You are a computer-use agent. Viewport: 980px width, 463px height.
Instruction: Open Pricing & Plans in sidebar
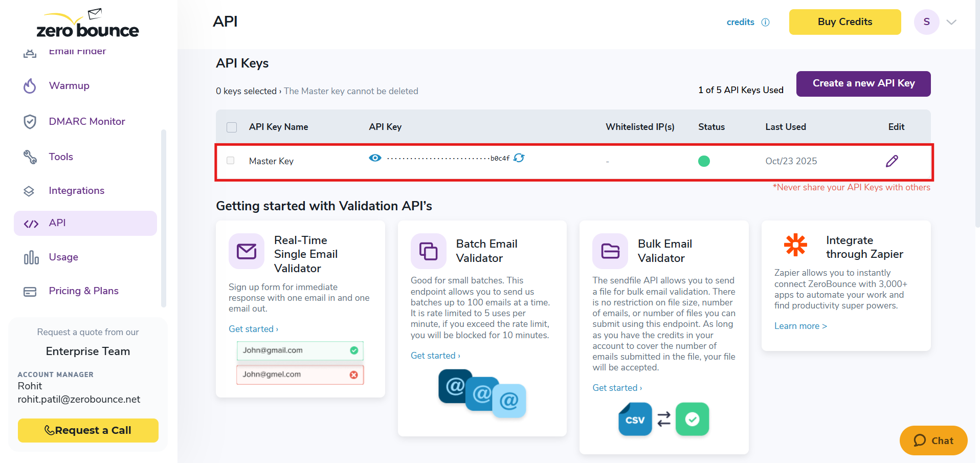tap(83, 291)
